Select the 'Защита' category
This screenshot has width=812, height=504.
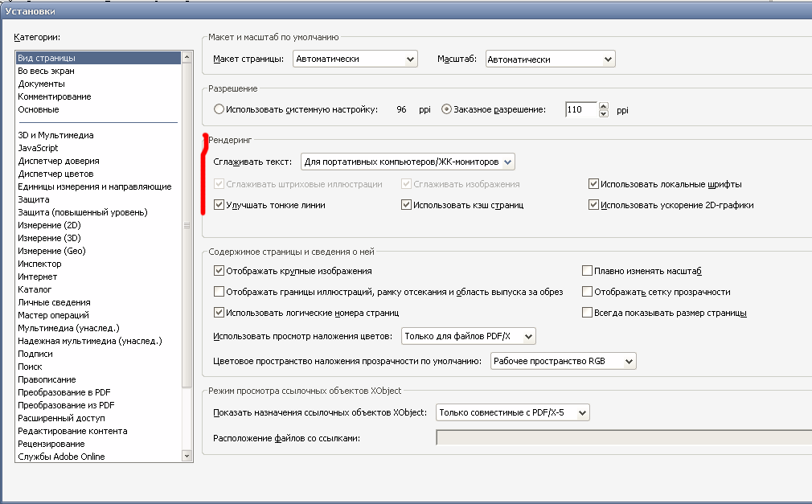coord(34,199)
